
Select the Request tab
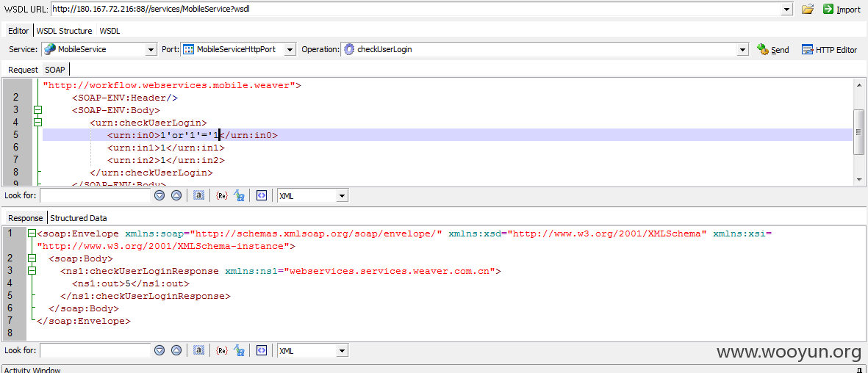23,70
